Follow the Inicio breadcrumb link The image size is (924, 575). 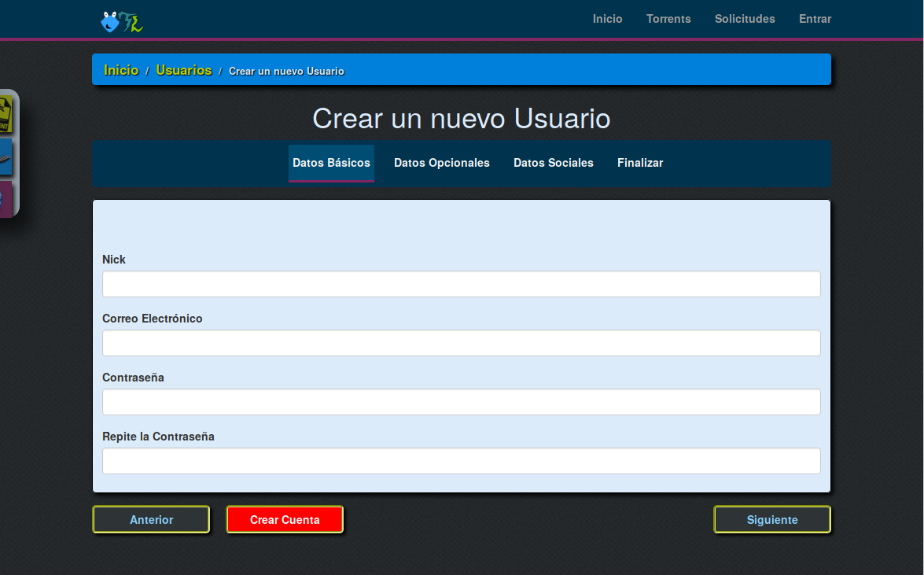121,70
